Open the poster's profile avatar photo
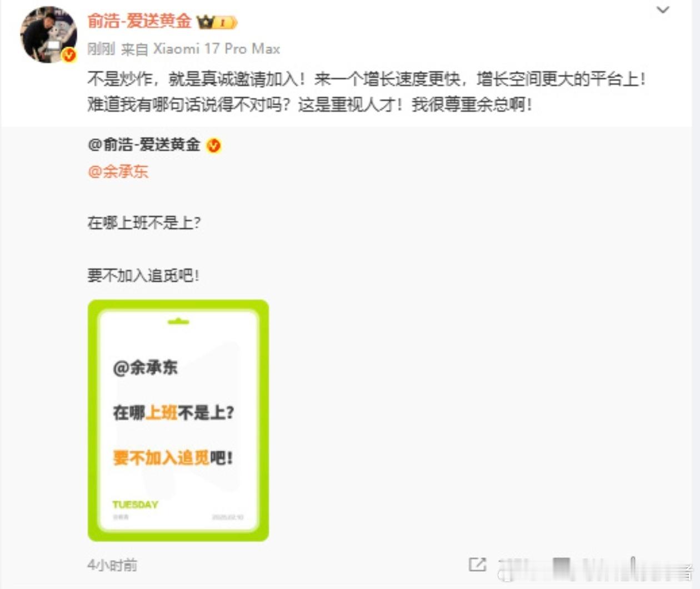The image size is (700, 589). pos(48,34)
